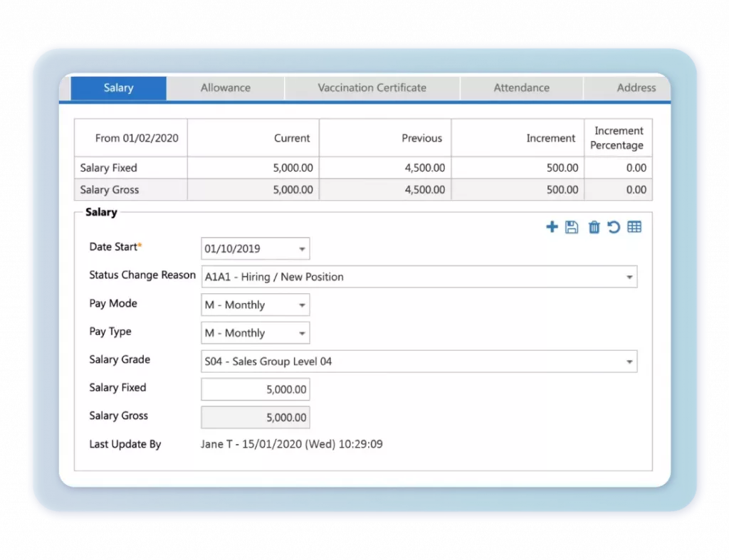
Task: Click the save floppy disk icon
Action: pos(572,227)
